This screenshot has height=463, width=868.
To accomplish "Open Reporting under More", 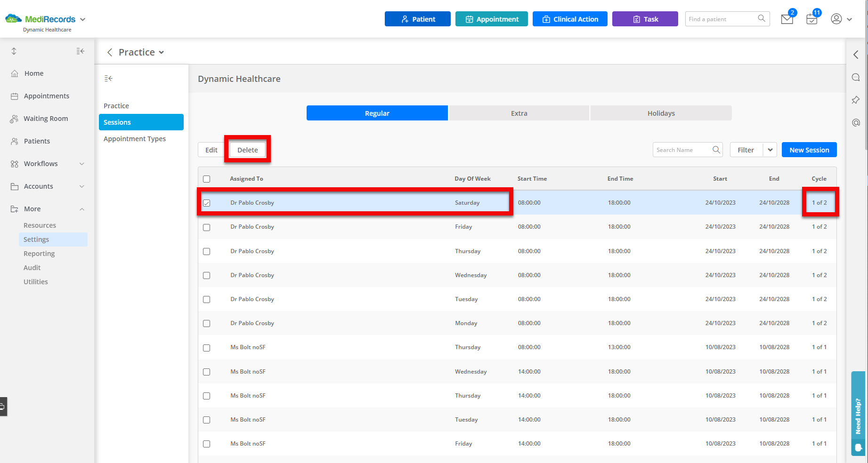I will point(39,254).
